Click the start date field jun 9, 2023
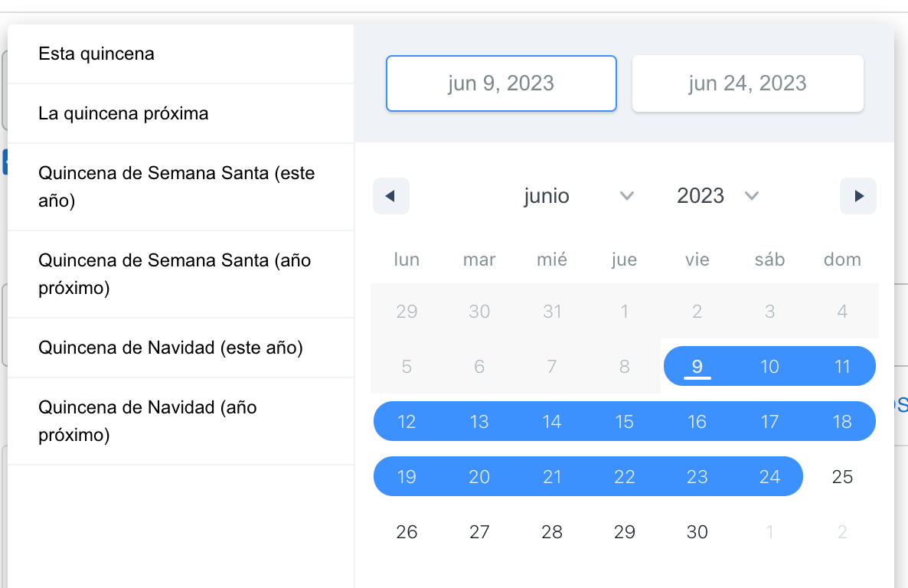Viewport: 908px width, 588px height. click(501, 83)
